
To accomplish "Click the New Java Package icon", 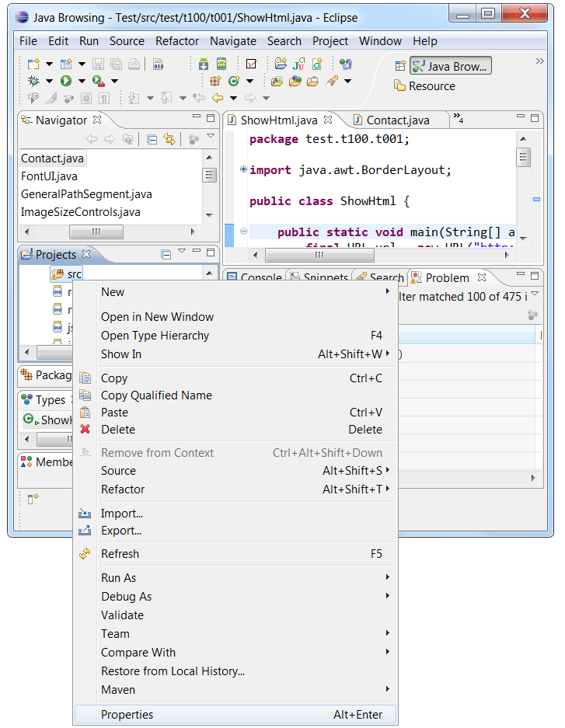I will point(215,82).
